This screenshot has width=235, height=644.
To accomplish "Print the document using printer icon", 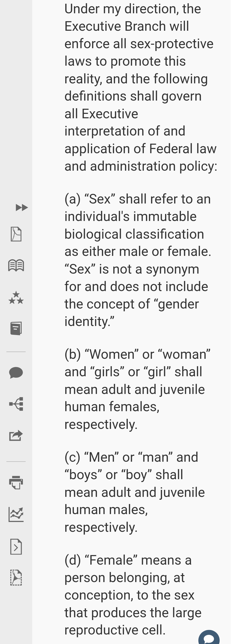I will tap(16, 482).
